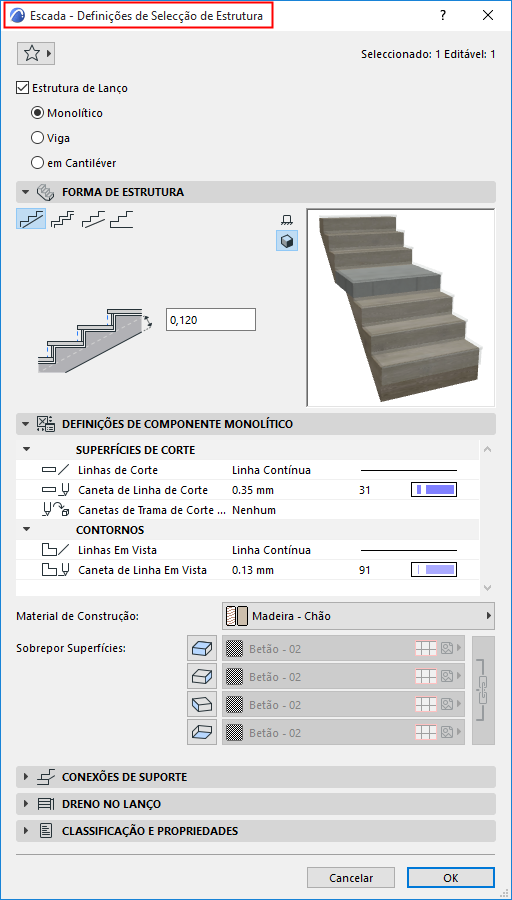The height and width of the screenshot is (900, 512).
Task: Click the help question mark button
Action: tap(443, 15)
